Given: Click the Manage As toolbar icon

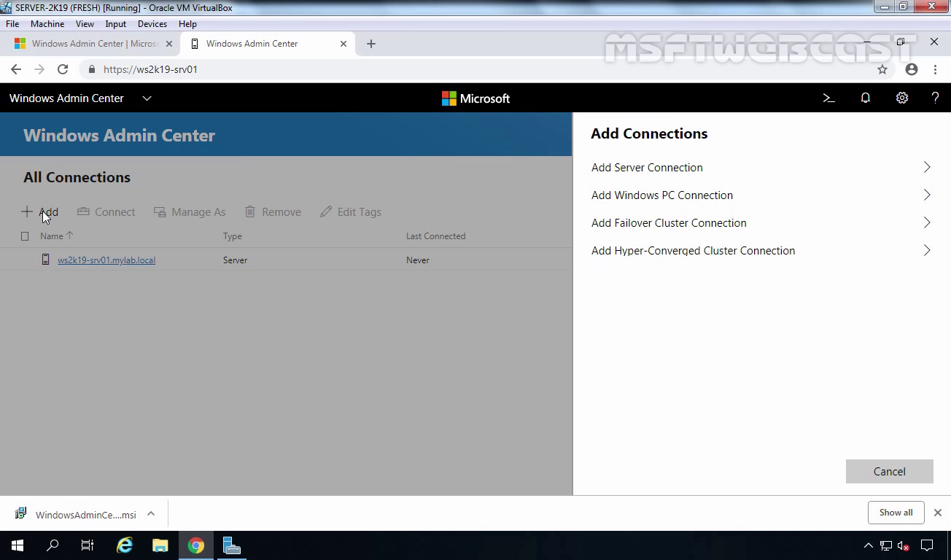Looking at the screenshot, I should point(160,211).
